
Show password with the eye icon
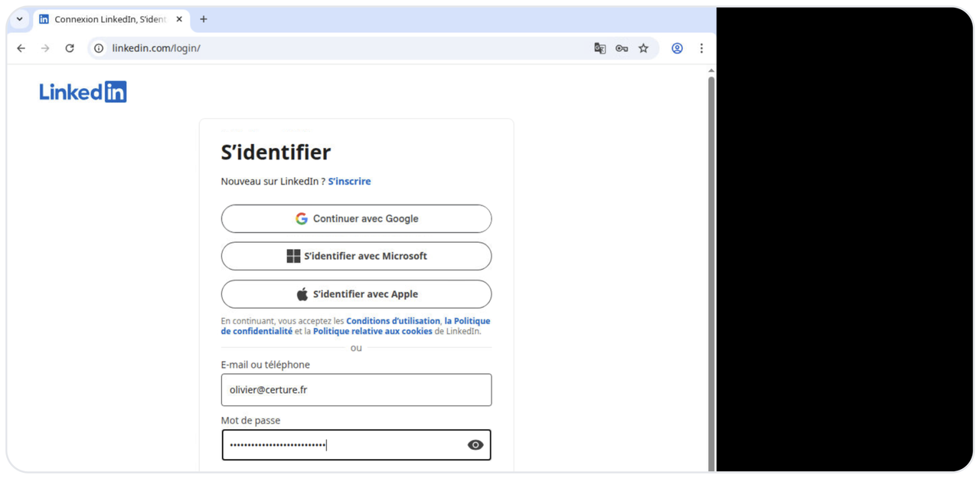click(475, 445)
